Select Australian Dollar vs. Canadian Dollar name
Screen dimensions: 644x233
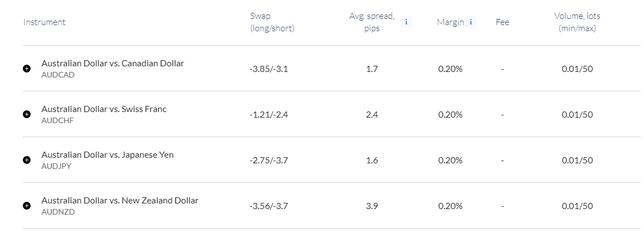[112, 64]
